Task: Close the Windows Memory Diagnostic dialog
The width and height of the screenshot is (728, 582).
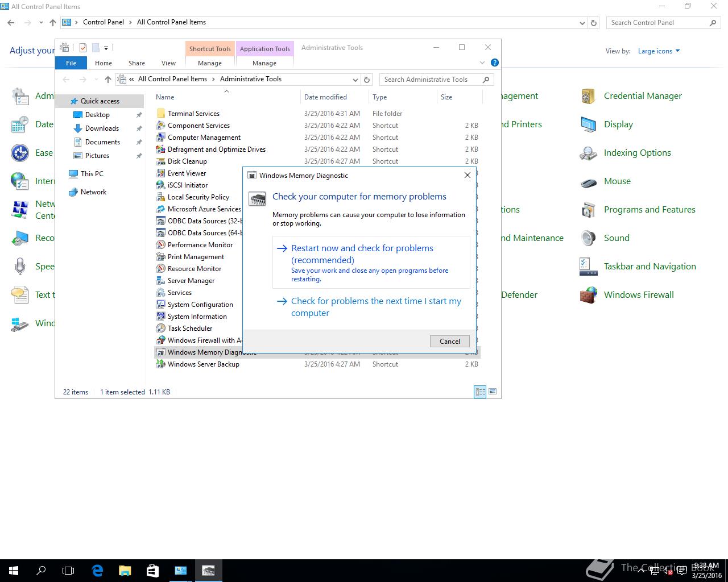Action: [468, 175]
